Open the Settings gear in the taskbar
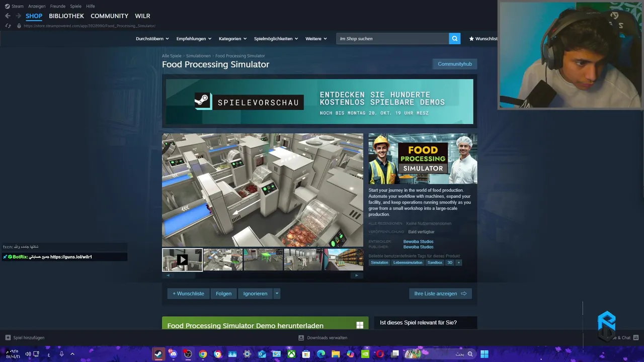 247,354
